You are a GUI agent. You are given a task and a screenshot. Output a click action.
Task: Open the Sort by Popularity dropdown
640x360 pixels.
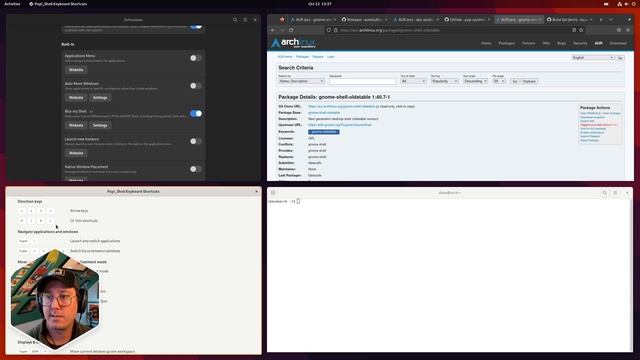(x=444, y=81)
